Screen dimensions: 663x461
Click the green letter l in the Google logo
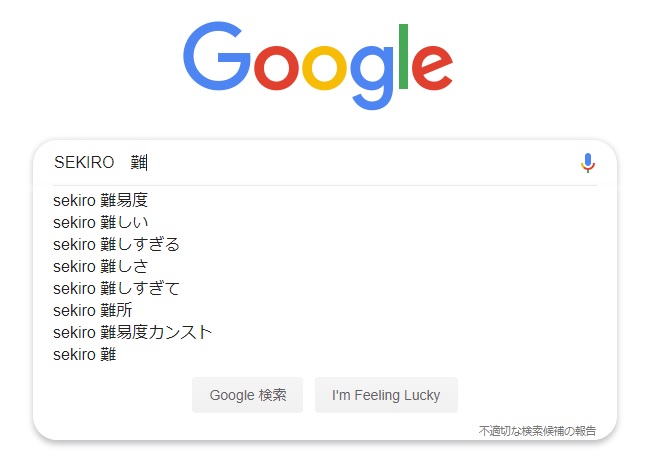coord(403,56)
